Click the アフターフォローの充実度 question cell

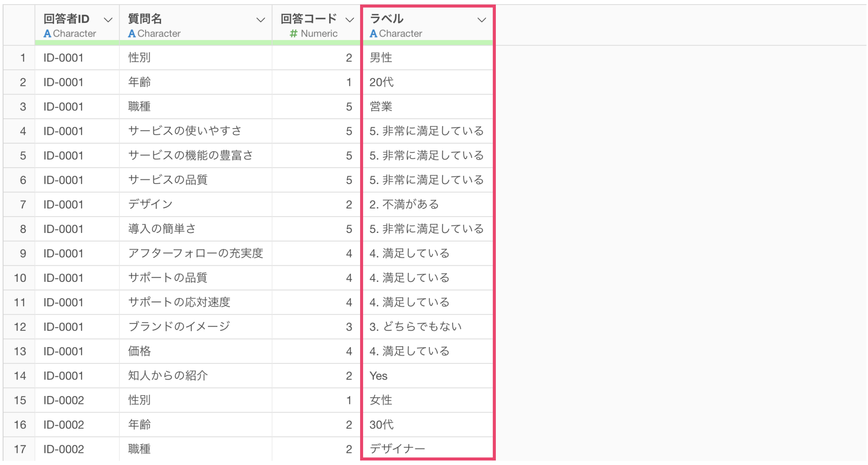point(195,253)
